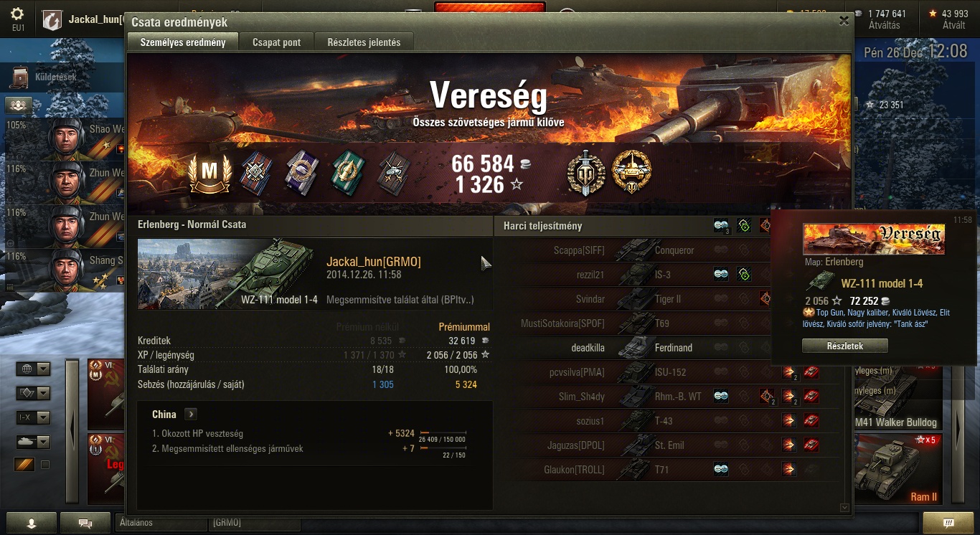Open the settings gear menu

pos(18,14)
